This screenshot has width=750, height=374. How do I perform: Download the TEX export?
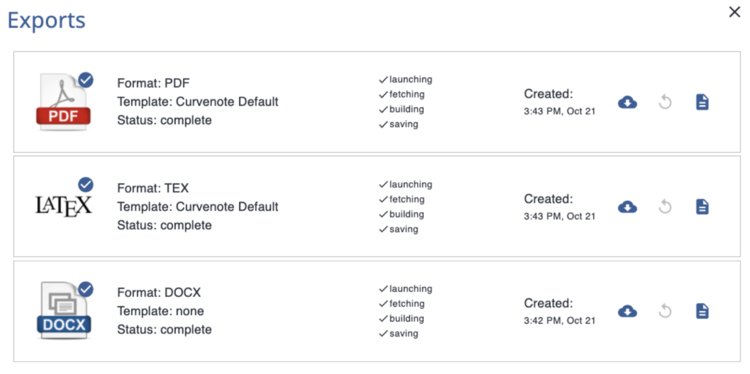(627, 207)
